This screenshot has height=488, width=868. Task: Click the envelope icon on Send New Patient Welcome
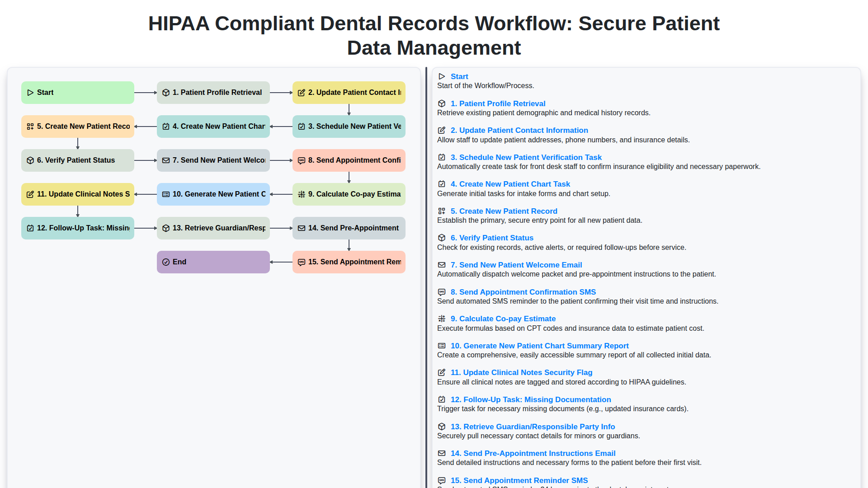point(166,160)
